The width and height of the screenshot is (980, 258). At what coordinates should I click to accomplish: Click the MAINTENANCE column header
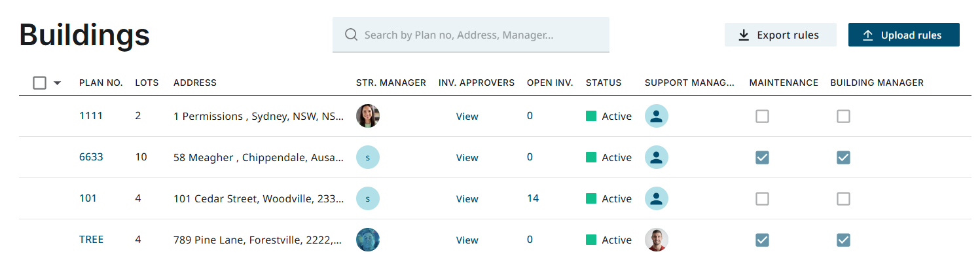[784, 83]
